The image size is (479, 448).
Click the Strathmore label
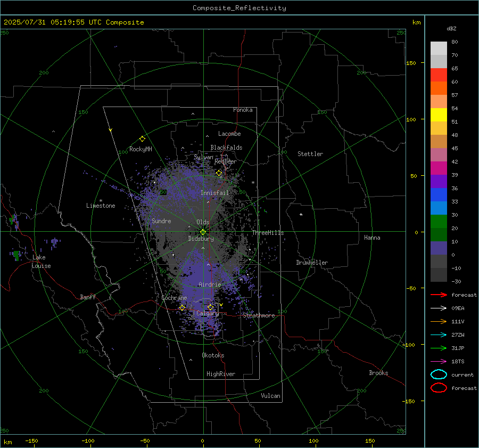[x=259, y=315]
